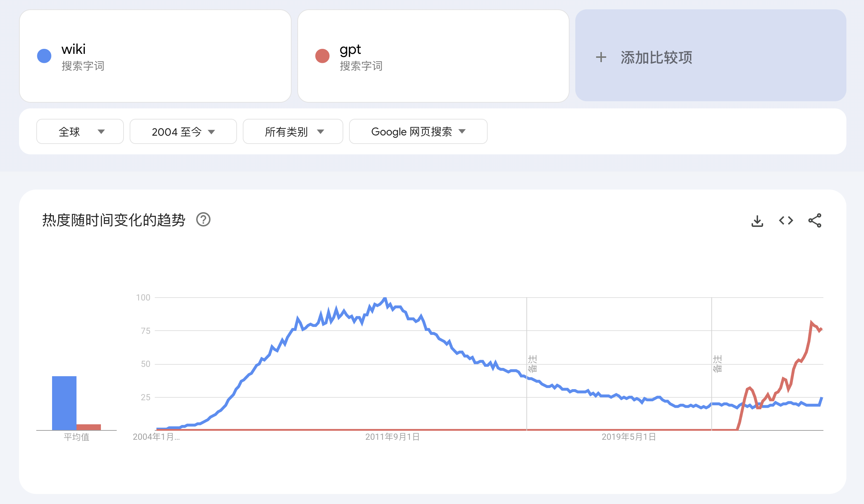Open the 全球 region dropdown
The height and width of the screenshot is (504, 864).
[x=80, y=131]
